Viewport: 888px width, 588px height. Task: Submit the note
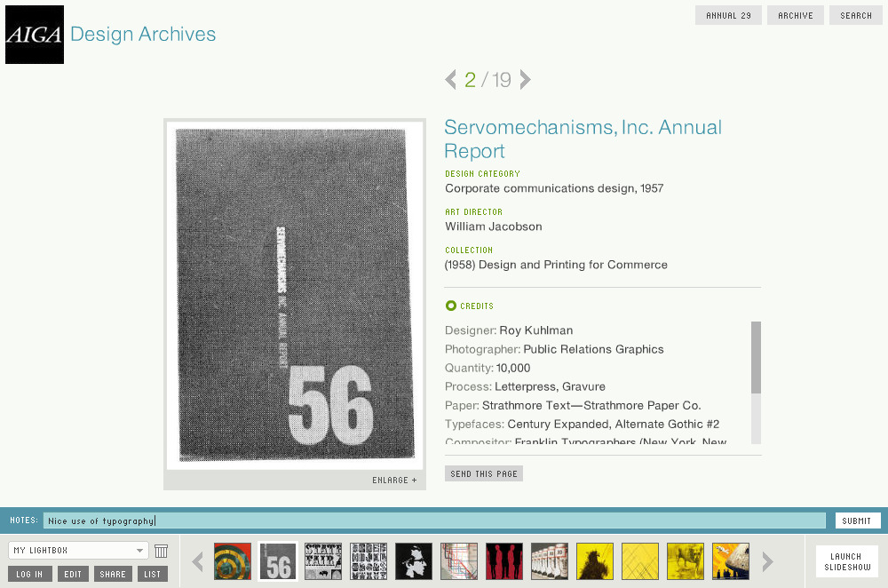click(858, 520)
